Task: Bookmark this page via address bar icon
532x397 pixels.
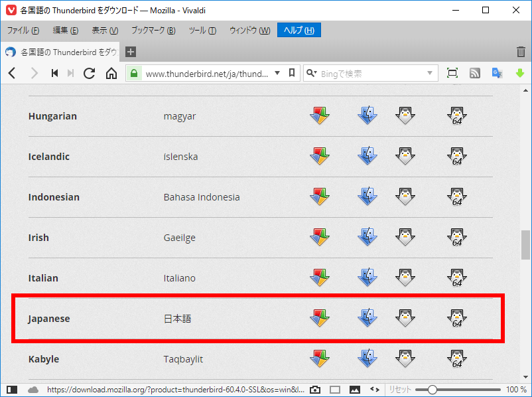Action: (292, 73)
